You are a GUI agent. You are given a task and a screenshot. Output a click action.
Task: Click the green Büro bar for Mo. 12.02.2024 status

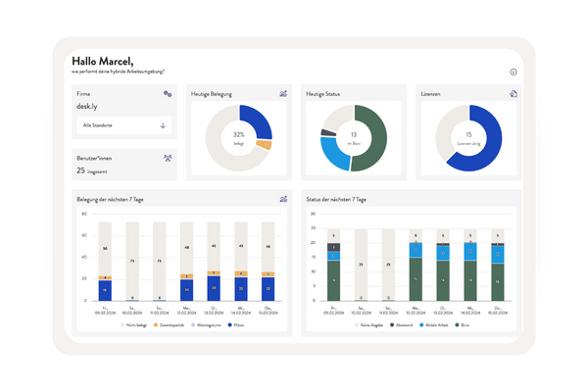pos(416,279)
